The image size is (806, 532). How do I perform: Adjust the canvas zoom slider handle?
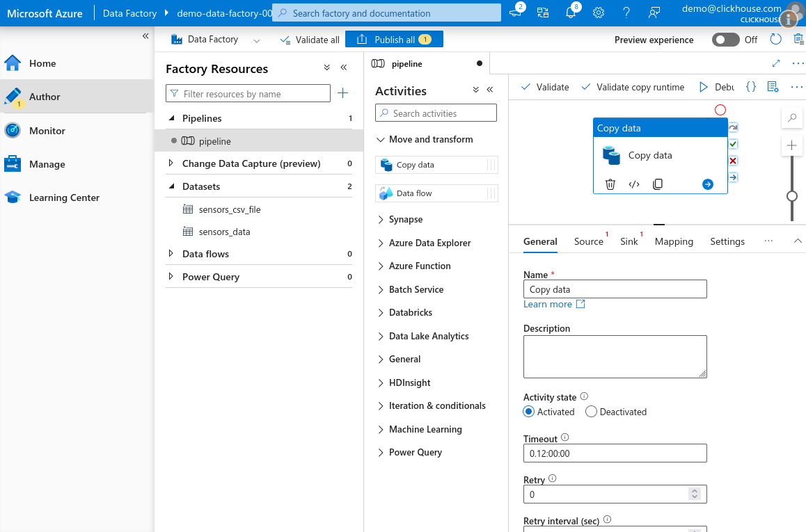(x=792, y=196)
